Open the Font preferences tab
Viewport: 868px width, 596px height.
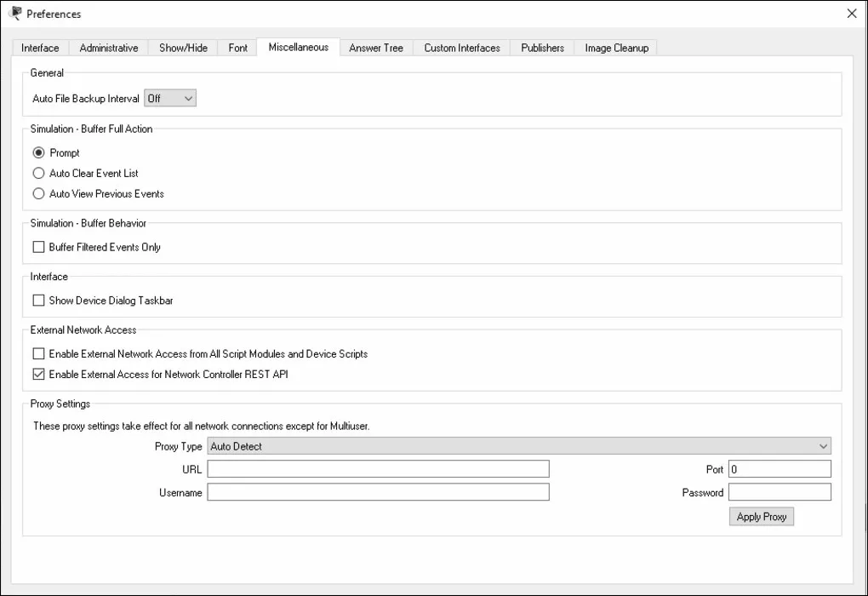238,48
